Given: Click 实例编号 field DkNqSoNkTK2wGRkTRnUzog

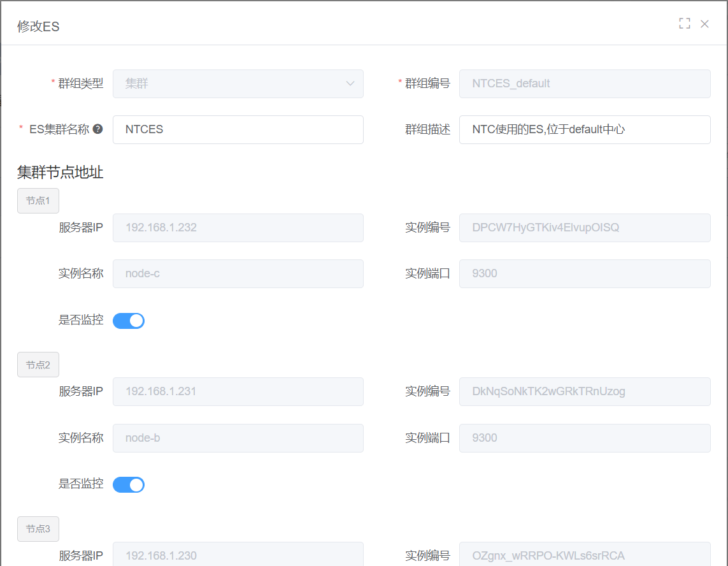Looking at the screenshot, I should click(585, 392).
